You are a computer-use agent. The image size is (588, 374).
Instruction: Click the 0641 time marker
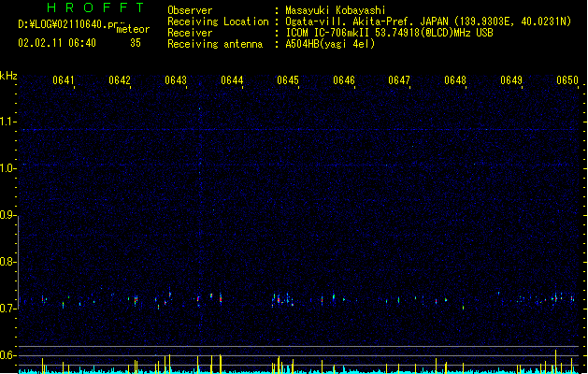click(x=64, y=80)
